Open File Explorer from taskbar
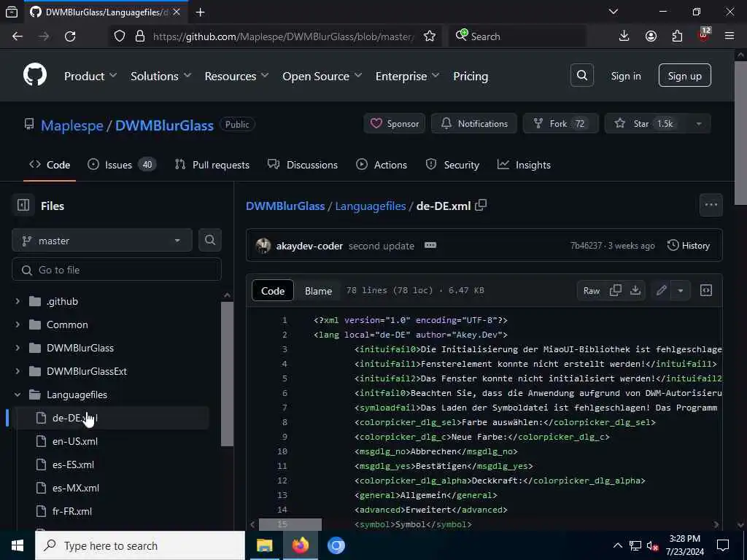 (x=264, y=545)
